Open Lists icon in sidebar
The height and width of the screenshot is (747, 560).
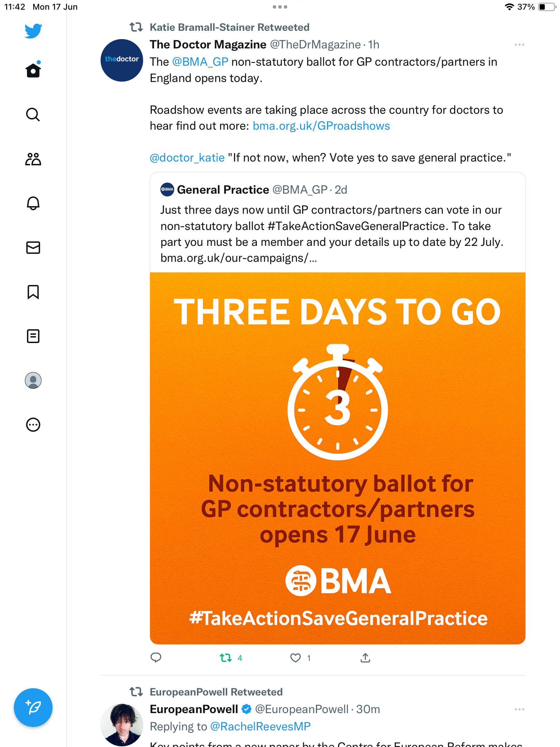[x=33, y=336]
